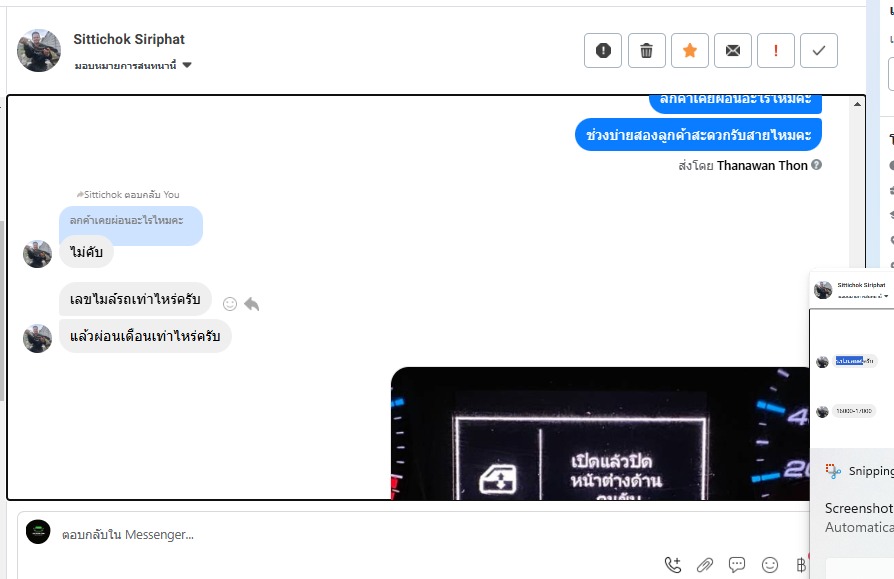This screenshot has height=579, width=894.
Task: Click the Sittichok Siriphat name heading
Action: pyautogui.click(x=129, y=39)
